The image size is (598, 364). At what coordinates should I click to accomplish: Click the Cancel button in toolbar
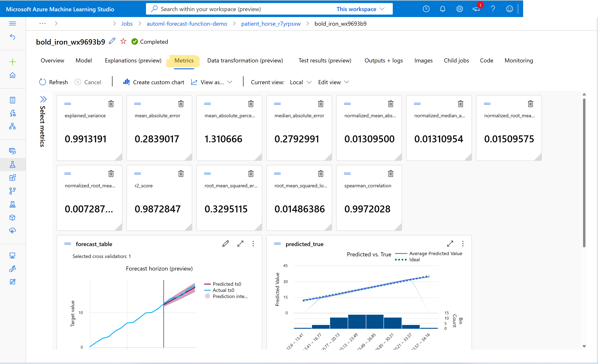(88, 82)
